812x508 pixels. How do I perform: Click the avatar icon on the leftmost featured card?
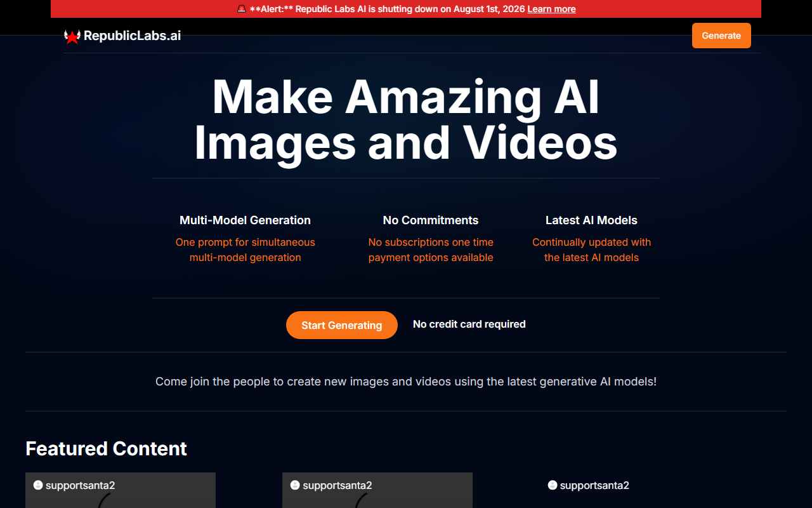coord(38,485)
